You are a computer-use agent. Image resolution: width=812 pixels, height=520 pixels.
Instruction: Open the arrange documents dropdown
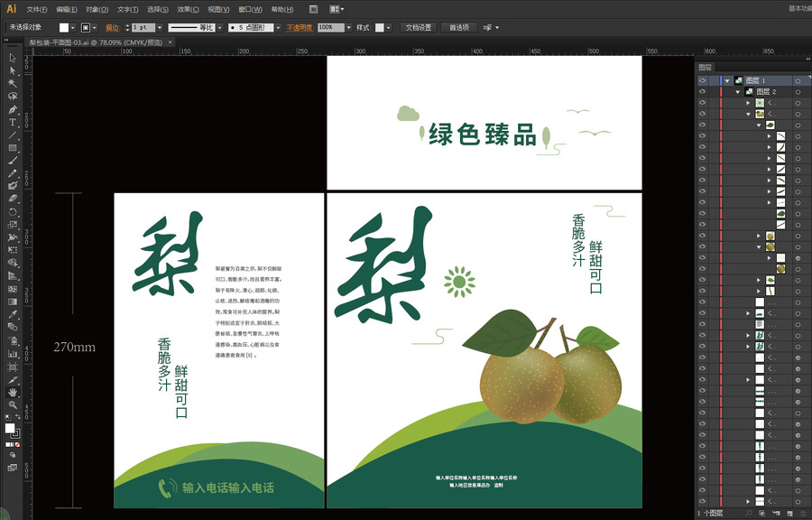(337, 9)
